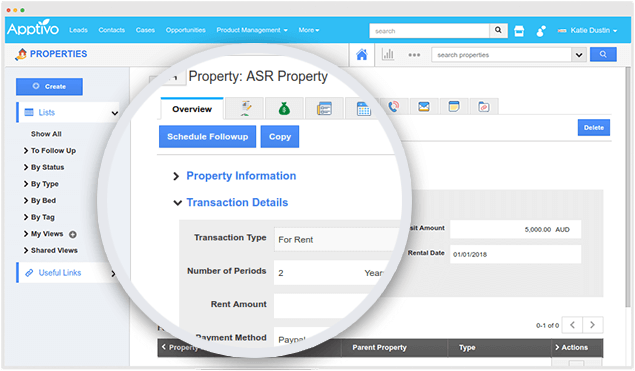Open the call logs phone tab icon

click(x=393, y=107)
